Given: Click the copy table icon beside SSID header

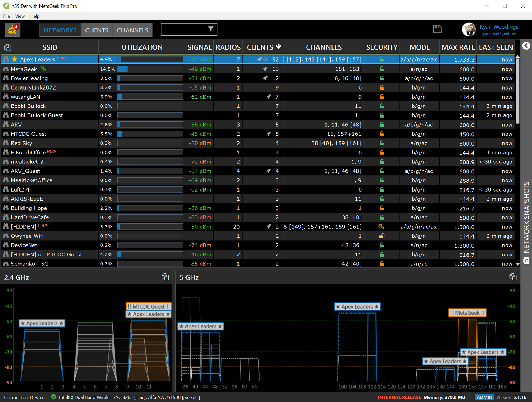Looking at the screenshot, I should 8,47.
